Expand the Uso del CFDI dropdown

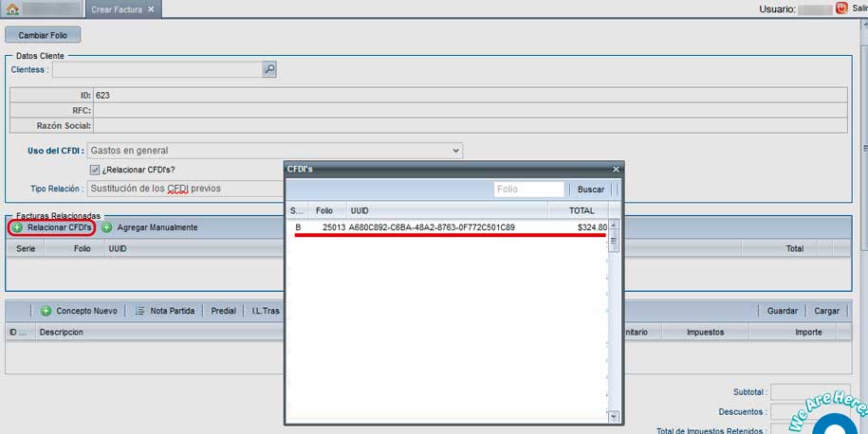[x=456, y=151]
